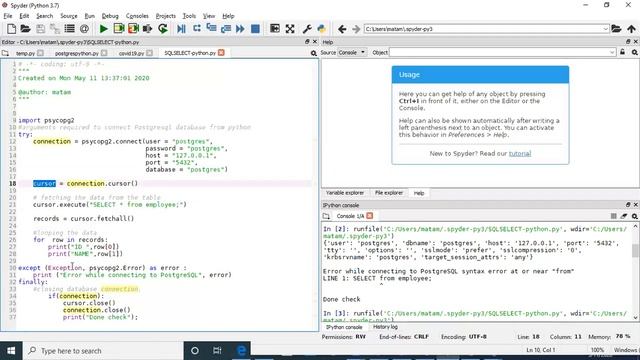
Task: Click the working directory path field
Action: click(x=483, y=29)
